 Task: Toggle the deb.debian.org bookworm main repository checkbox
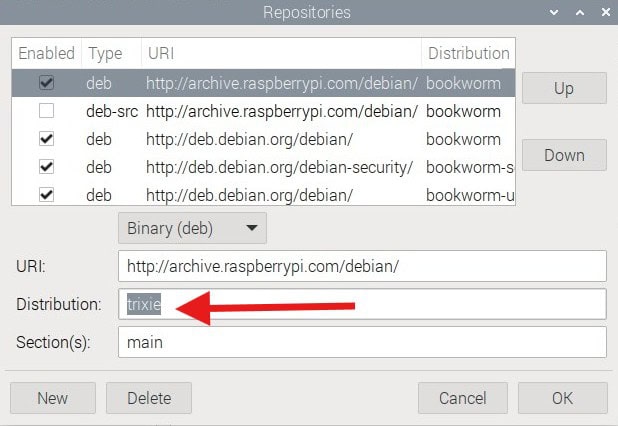pyautogui.click(x=46, y=139)
